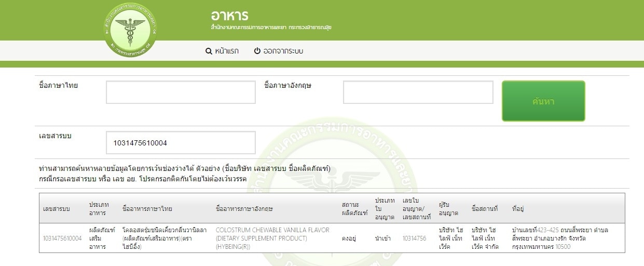This screenshot has width=644, height=266.
Task: Click the power icon beside ออกจากระบบ
Action: [x=257, y=51]
